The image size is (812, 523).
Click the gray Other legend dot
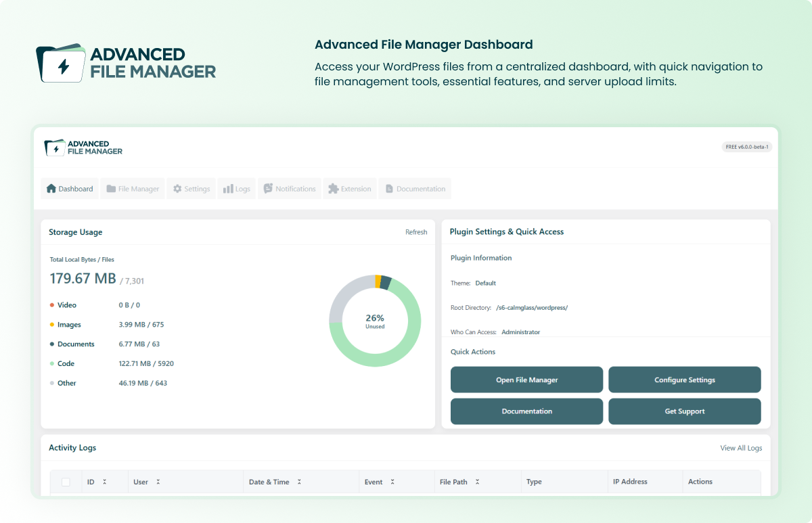(x=52, y=383)
